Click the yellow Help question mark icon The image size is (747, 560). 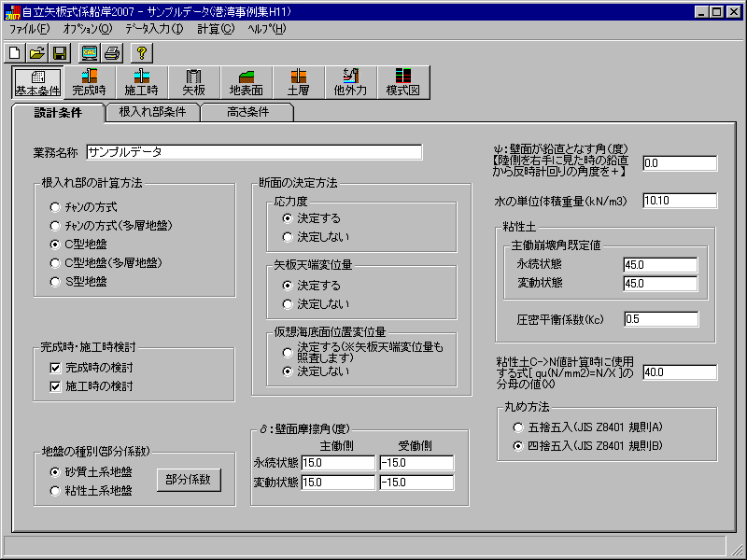click(x=142, y=53)
